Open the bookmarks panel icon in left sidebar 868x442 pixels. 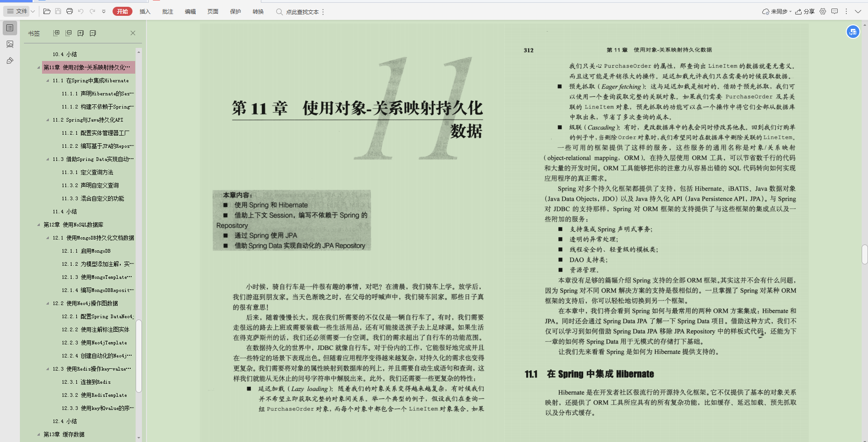(x=9, y=28)
